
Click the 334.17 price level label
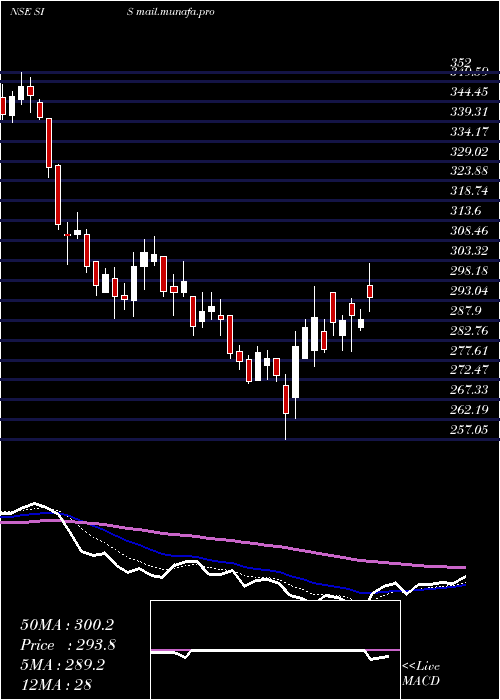coord(469,132)
